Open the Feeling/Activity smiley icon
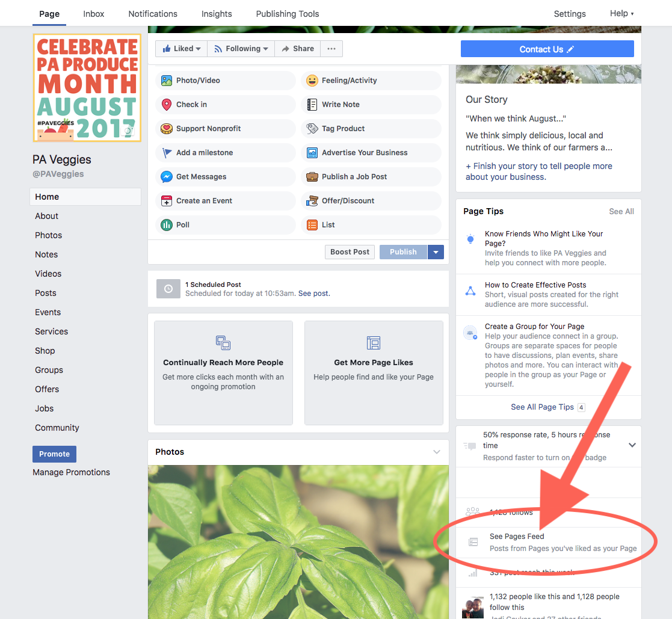Viewport: 672px width, 619px height. coord(312,81)
